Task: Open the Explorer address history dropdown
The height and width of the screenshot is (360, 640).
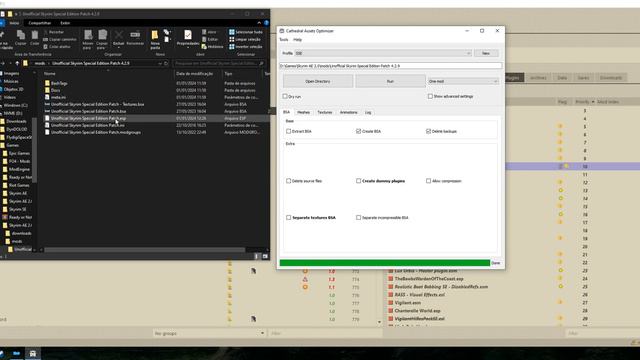Action: (160, 63)
